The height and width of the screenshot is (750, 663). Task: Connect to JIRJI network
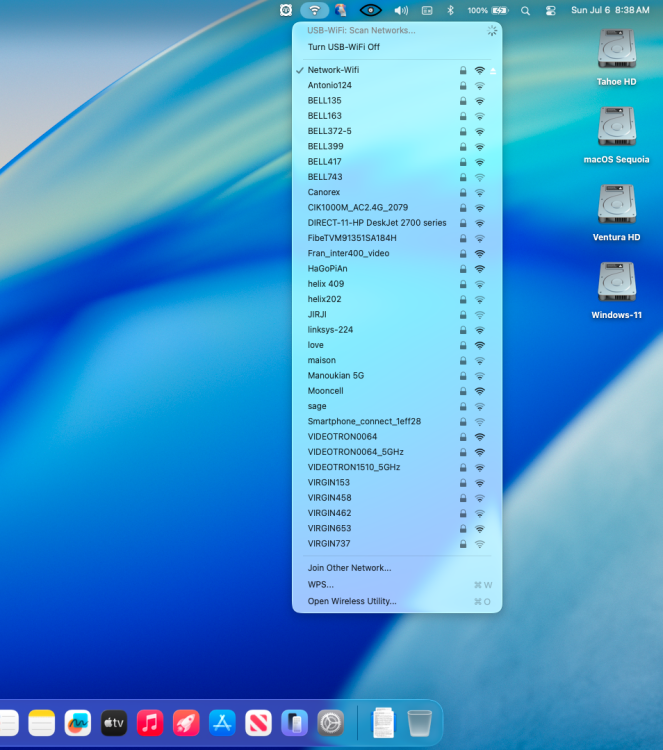point(397,314)
